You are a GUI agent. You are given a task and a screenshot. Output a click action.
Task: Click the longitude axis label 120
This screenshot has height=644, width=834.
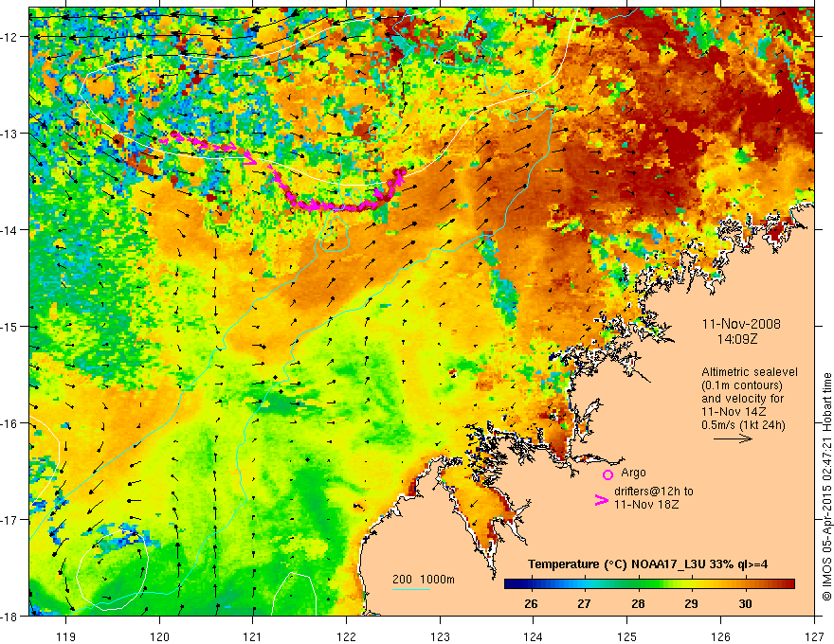click(159, 636)
